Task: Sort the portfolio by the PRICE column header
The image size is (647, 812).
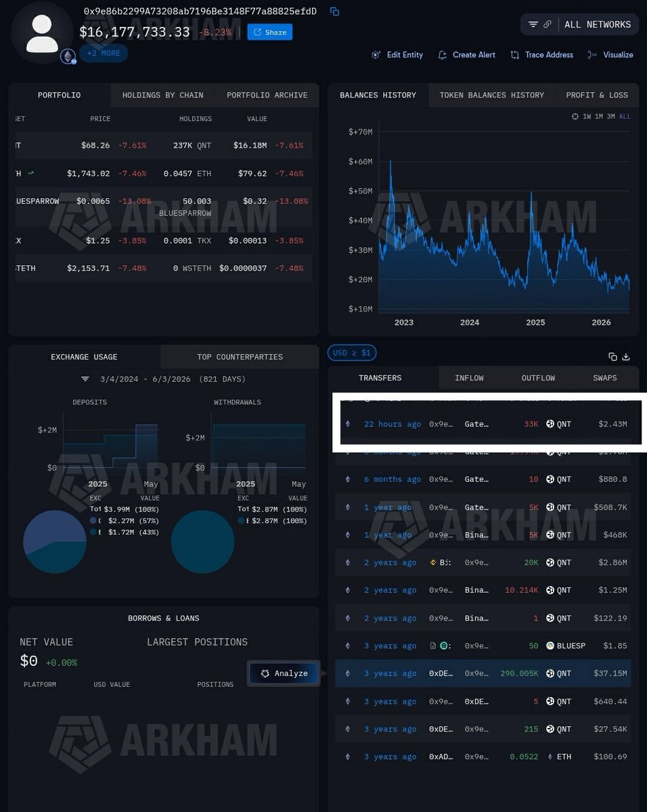Action: pyautogui.click(x=100, y=119)
